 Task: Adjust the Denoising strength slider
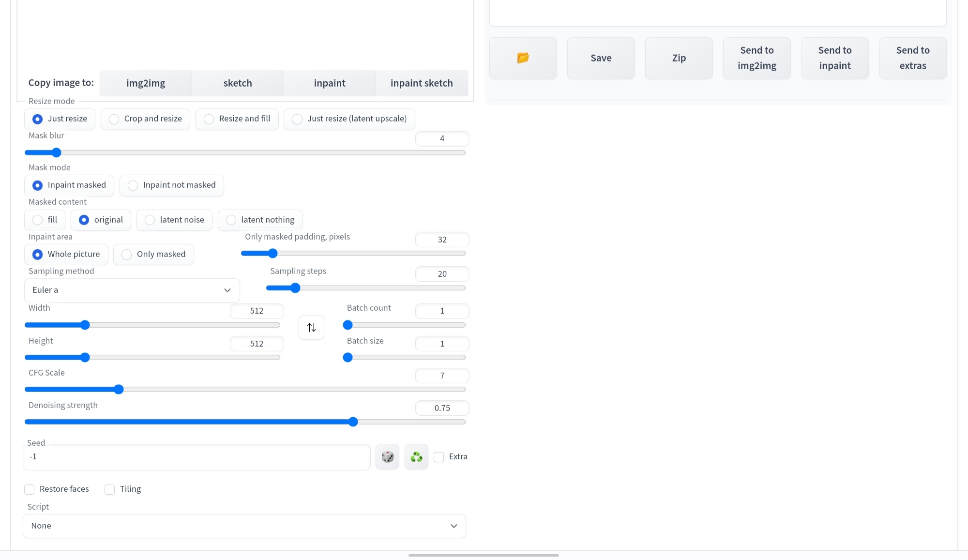pyautogui.click(x=353, y=422)
